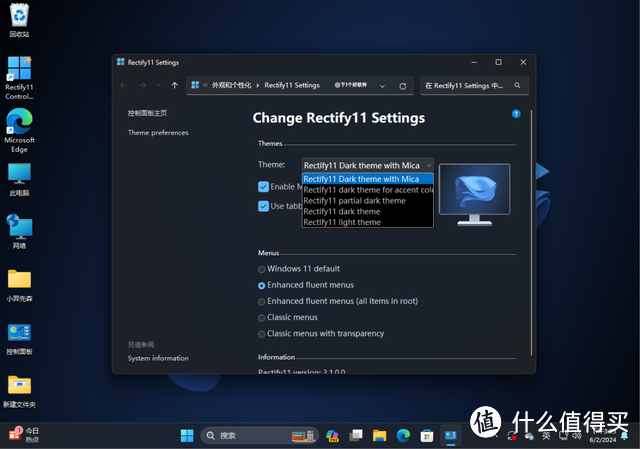Go up one level with the up arrow
Viewport: 640px width, 449px height.
click(x=175, y=85)
